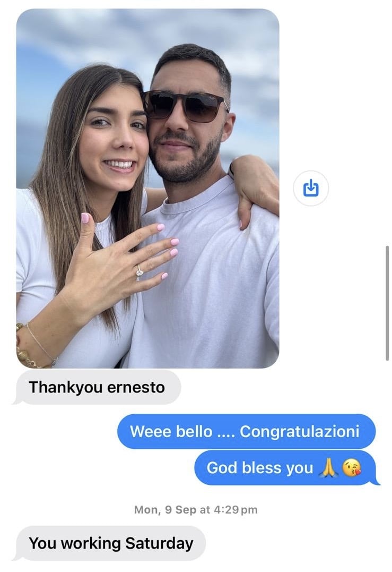Screen dimensions: 392x572
Task: Select the "God bless you" message bubble
Action: (x=286, y=468)
